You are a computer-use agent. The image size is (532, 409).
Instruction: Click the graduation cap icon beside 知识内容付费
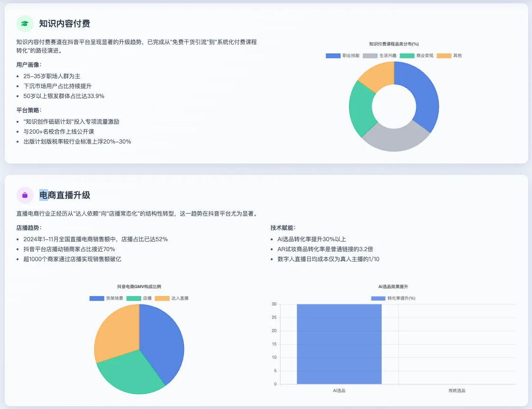pos(25,23)
